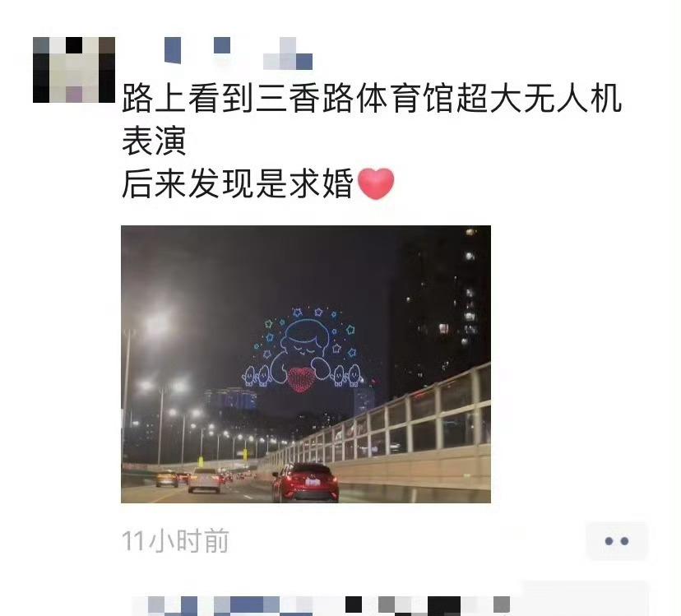The width and height of the screenshot is (681, 616).
Task: Tap the pixelated profile avatar of poster
Action: click(74, 70)
